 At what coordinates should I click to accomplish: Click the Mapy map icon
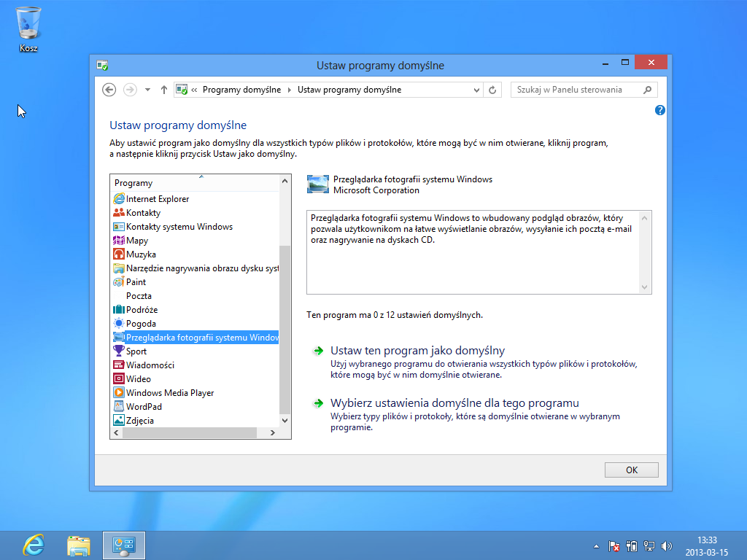pos(119,240)
